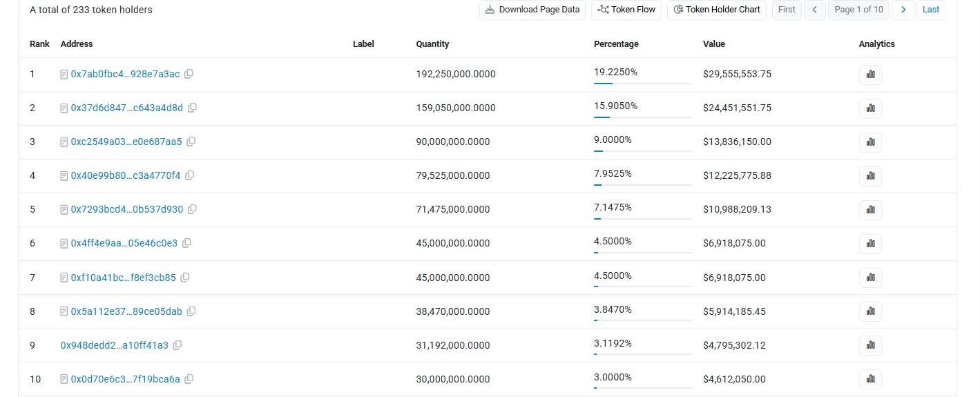
Task: Click the First page button
Action: click(x=787, y=10)
